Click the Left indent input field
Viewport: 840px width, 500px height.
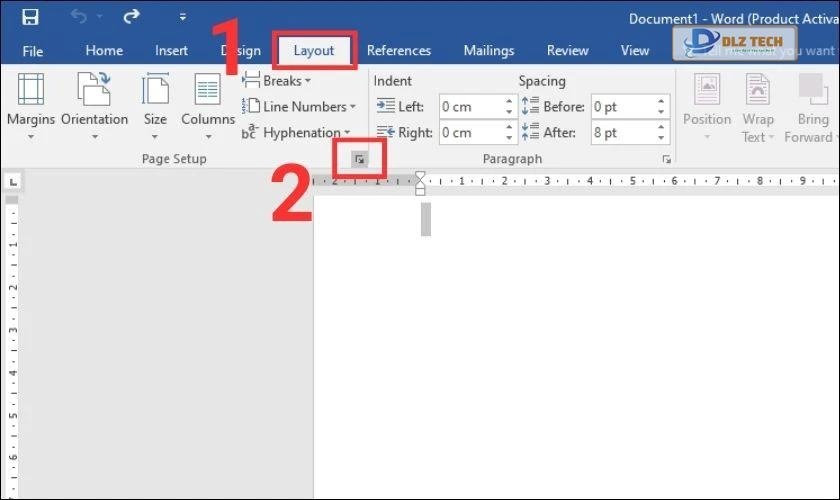[470, 107]
